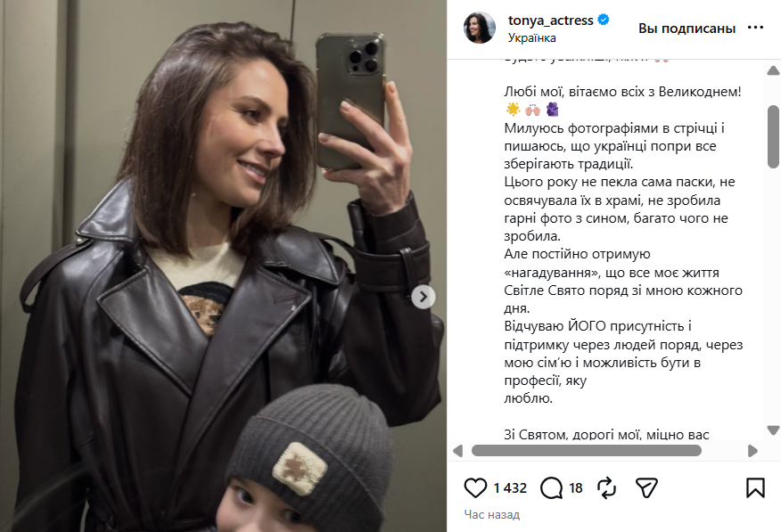Click the caption scroll down arrow
This screenshot has height=532, width=781.
[773, 430]
